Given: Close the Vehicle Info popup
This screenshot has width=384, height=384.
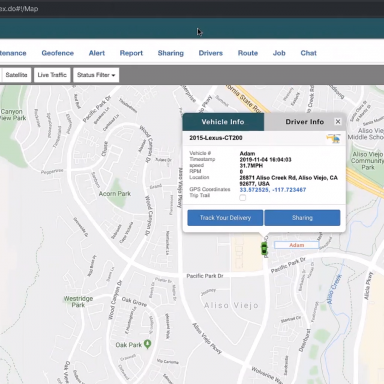Looking at the screenshot, I should 338,122.
